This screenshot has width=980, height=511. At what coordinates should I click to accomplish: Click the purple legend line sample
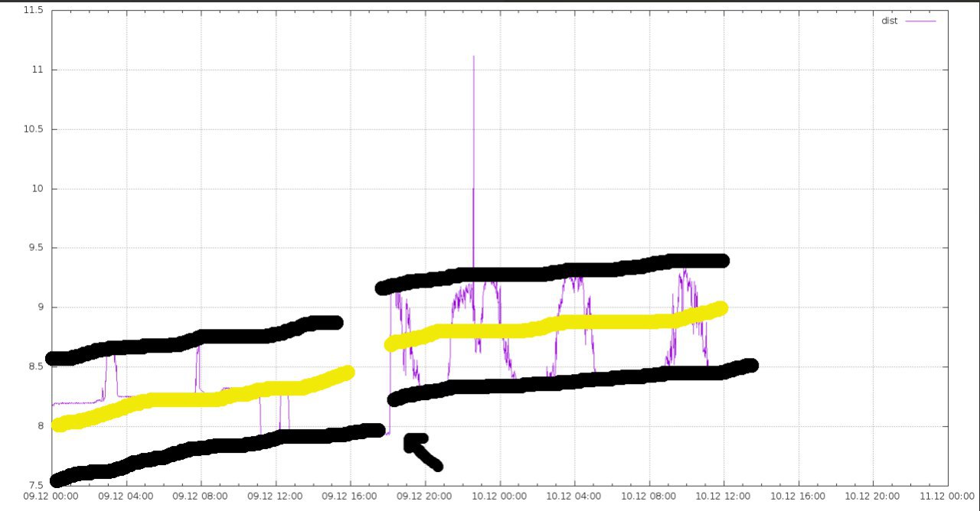pyautogui.click(x=921, y=21)
